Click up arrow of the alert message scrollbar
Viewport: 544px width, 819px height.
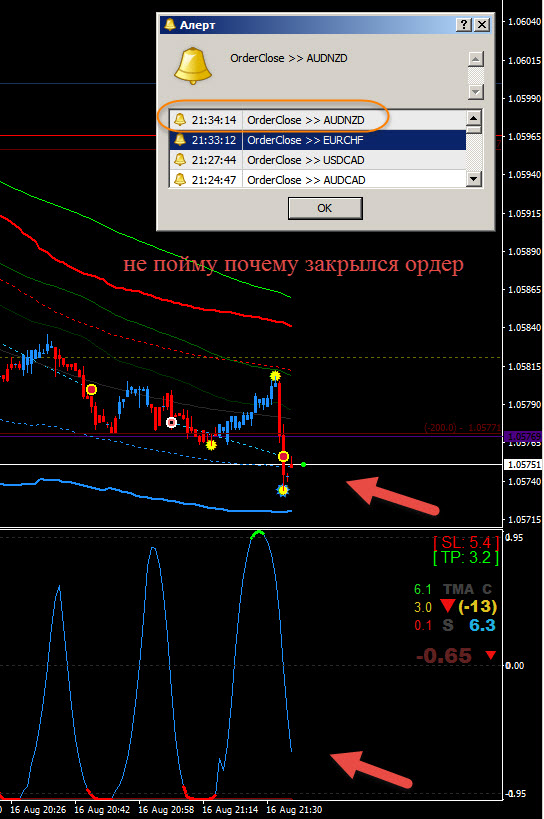476,59
